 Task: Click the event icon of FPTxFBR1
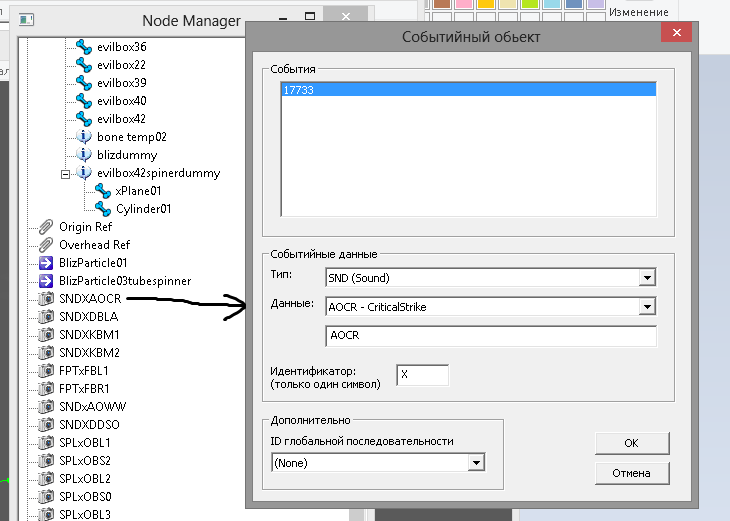(x=46, y=388)
